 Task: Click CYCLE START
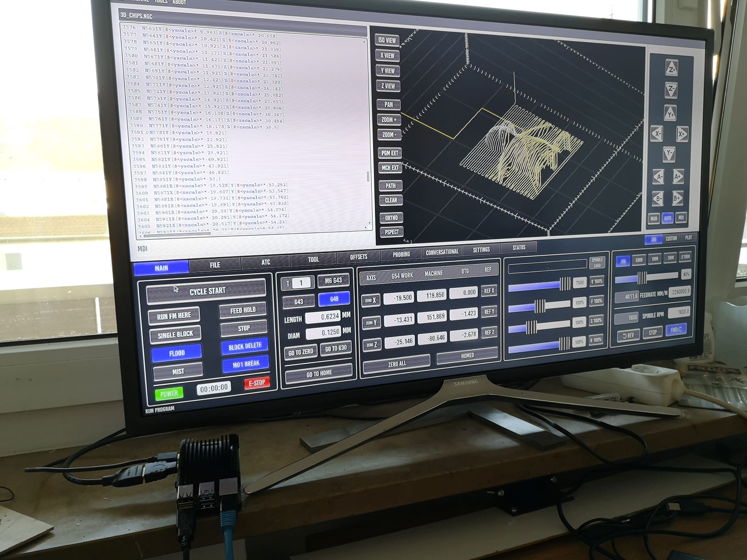pyautogui.click(x=207, y=291)
